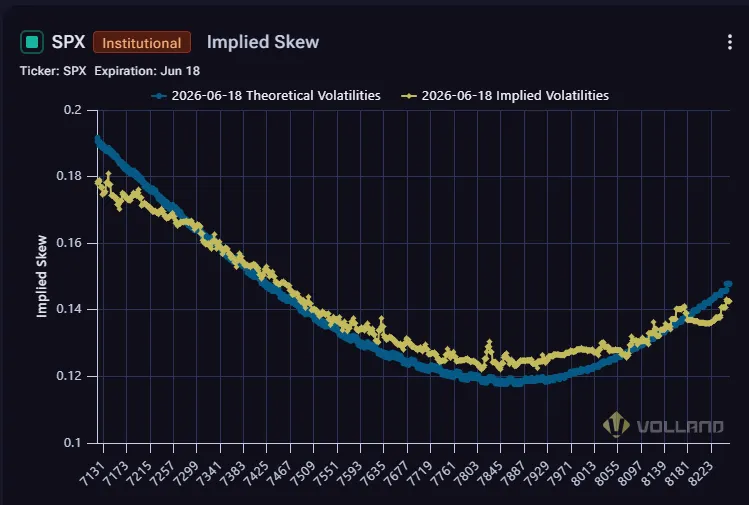Click the 7173 strike label
Screen dimensions: 749x505
(116, 473)
